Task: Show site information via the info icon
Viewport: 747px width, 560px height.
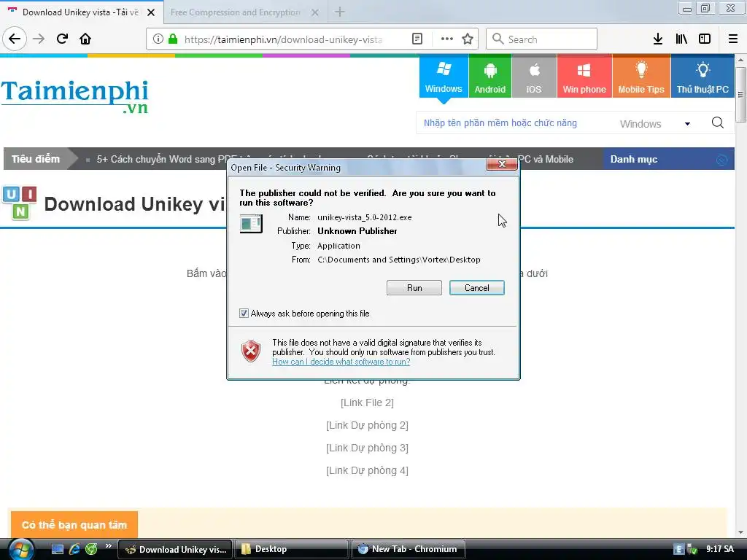Action: coord(158,39)
